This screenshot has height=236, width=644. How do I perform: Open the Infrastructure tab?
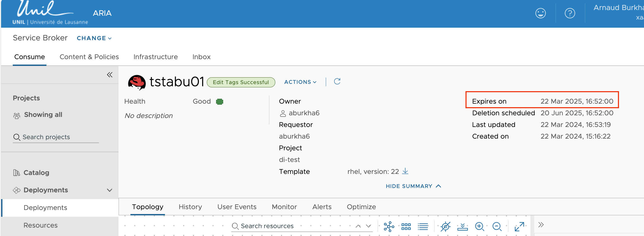click(155, 57)
